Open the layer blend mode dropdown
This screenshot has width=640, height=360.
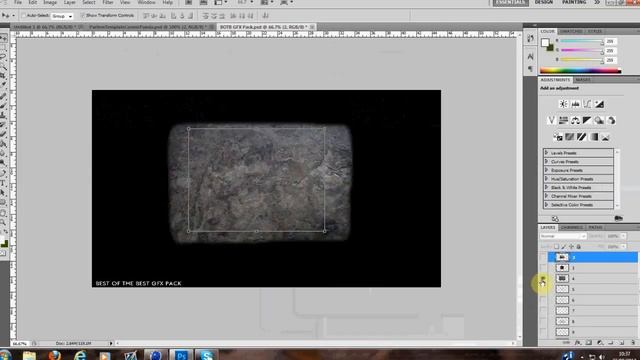point(563,236)
